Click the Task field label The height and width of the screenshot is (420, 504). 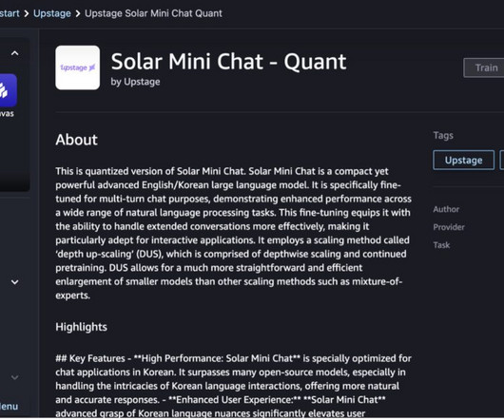click(x=441, y=245)
